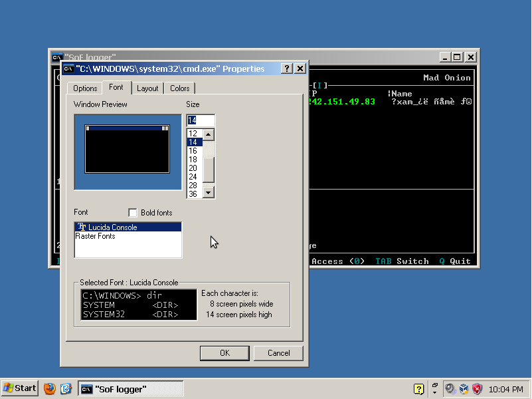Click the Size text field showing 14

[x=201, y=120]
